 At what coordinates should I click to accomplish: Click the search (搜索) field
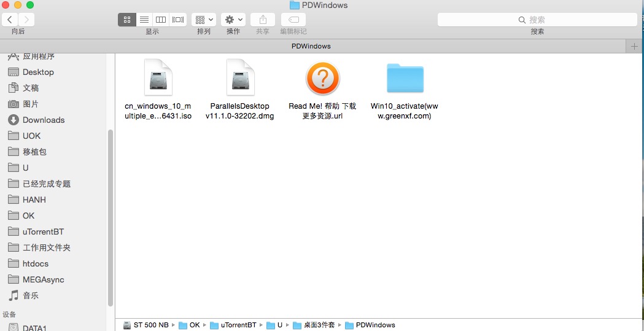tap(537, 19)
